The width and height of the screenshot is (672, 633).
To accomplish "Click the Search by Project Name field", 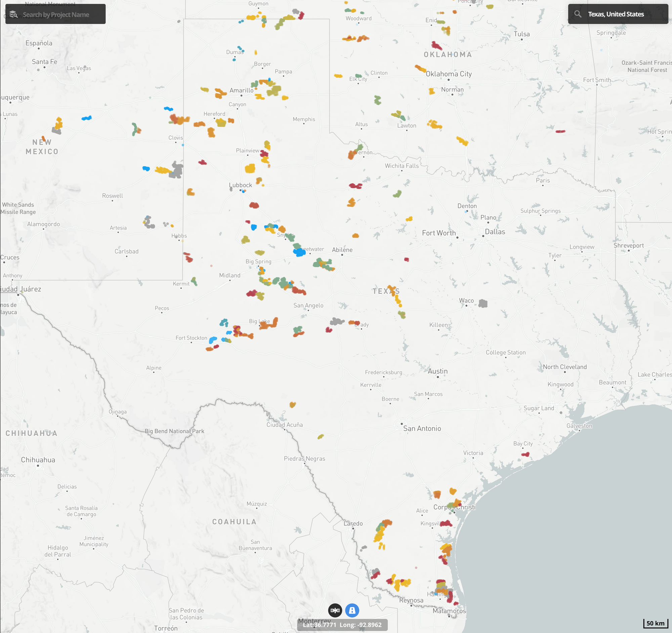I will click(56, 14).
